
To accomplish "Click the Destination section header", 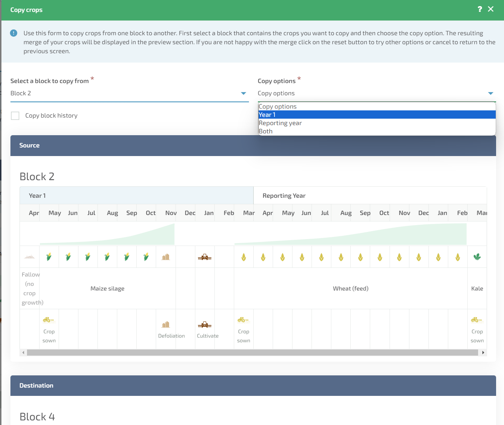I will click(x=253, y=385).
